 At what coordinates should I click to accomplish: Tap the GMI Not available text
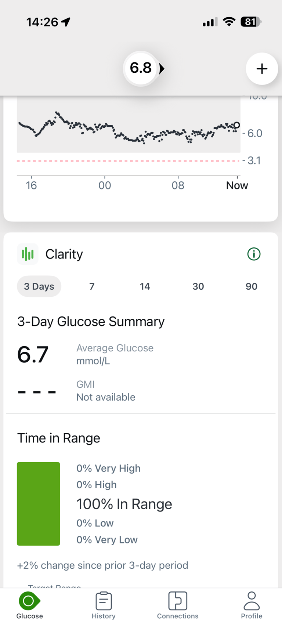[x=106, y=397]
